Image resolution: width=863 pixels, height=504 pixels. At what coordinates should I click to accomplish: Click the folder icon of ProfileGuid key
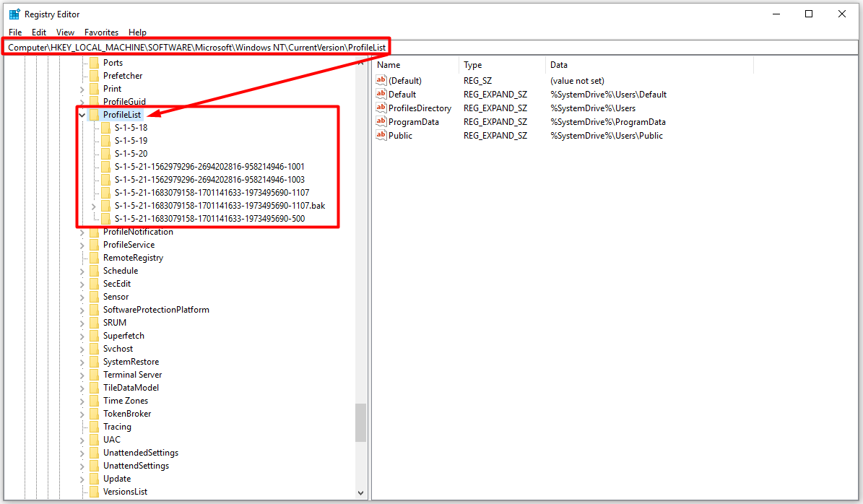pos(94,101)
